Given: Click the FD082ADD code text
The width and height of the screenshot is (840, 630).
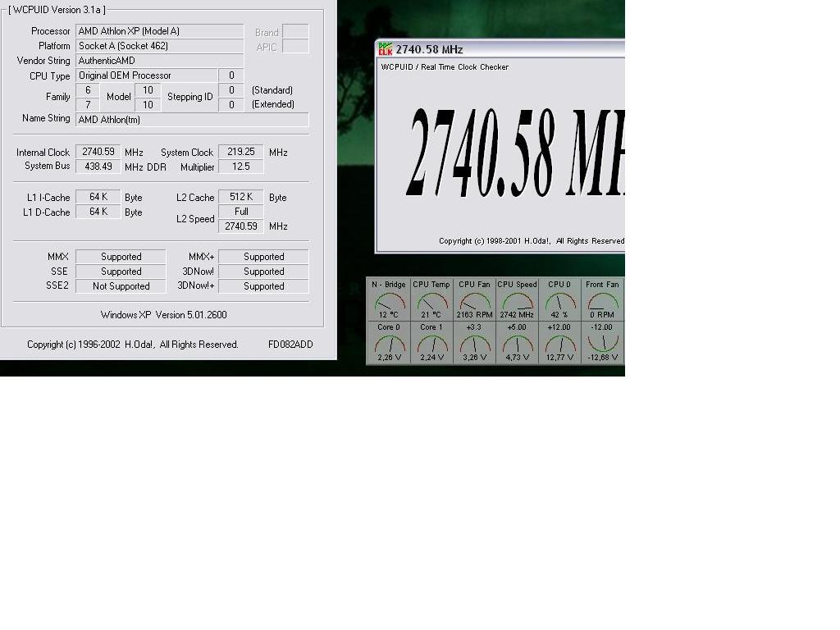Looking at the screenshot, I should click(x=290, y=345).
